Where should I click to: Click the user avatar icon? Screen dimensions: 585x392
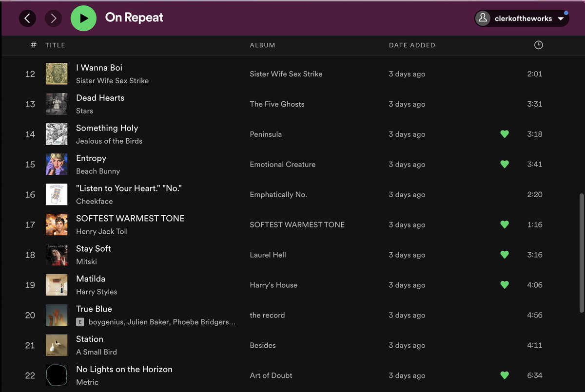[483, 19]
